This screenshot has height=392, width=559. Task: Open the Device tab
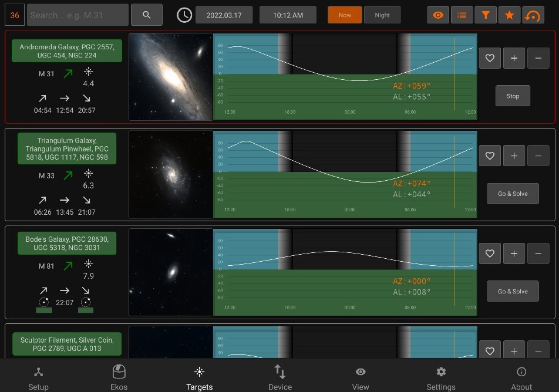coord(280,378)
